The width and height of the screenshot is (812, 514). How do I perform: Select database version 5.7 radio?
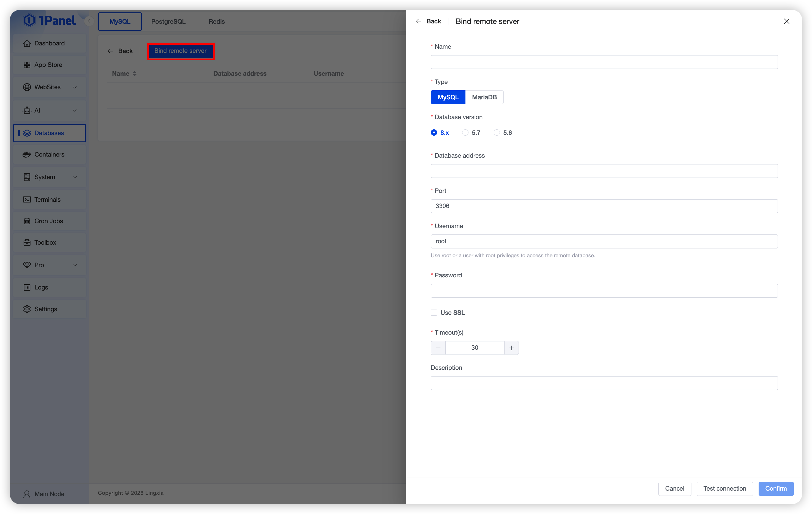tap(465, 132)
